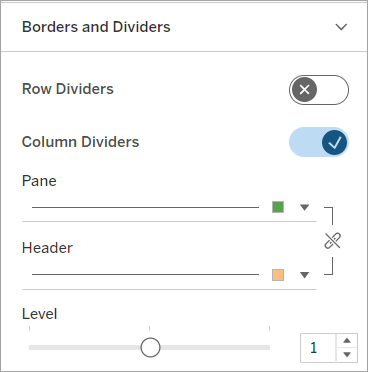Select the orange Header color swatch

coord(278,275)
